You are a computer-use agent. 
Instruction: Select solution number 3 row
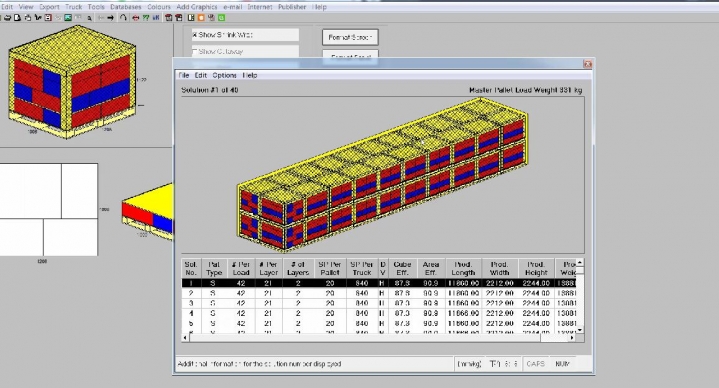(x=379, y=303)
